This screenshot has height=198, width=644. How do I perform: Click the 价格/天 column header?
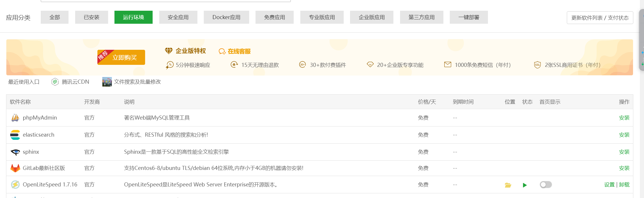pyautogui.click(x=427, y=102)
